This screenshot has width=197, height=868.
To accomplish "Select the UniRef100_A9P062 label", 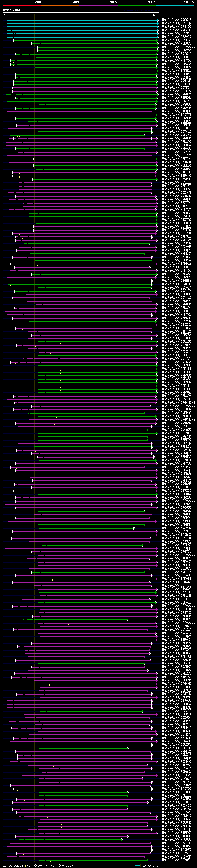I will click(x=177, y=145).
